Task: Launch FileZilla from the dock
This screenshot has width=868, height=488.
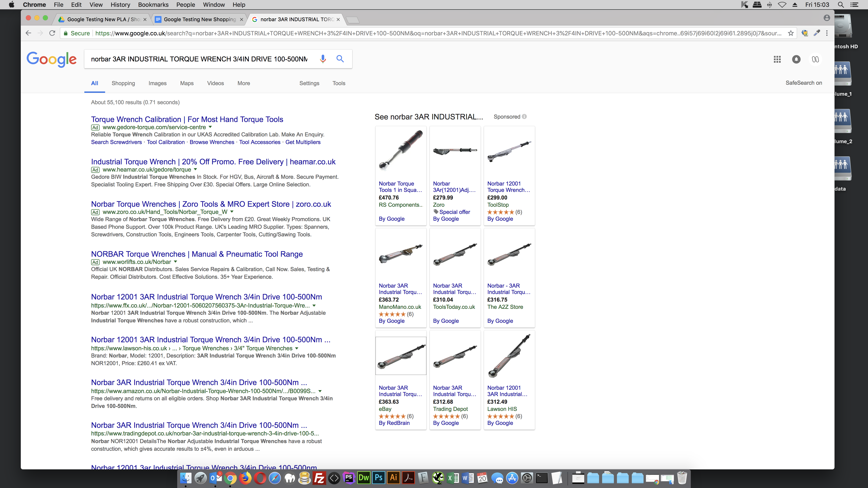Action: point(319,478)
